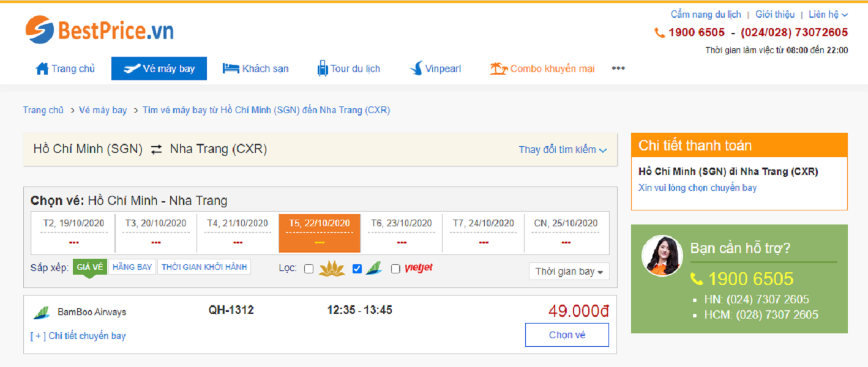Viewport: 868px width, 367px height.
Task: Select date CN, 25/10/2020
Action: pyautogui.click(x=566, y=232)
